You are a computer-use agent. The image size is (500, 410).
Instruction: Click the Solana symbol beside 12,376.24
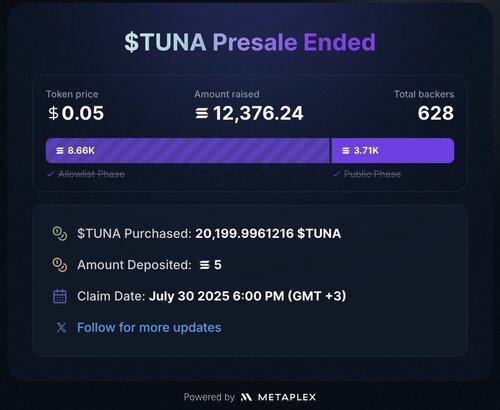coord(202,113)
